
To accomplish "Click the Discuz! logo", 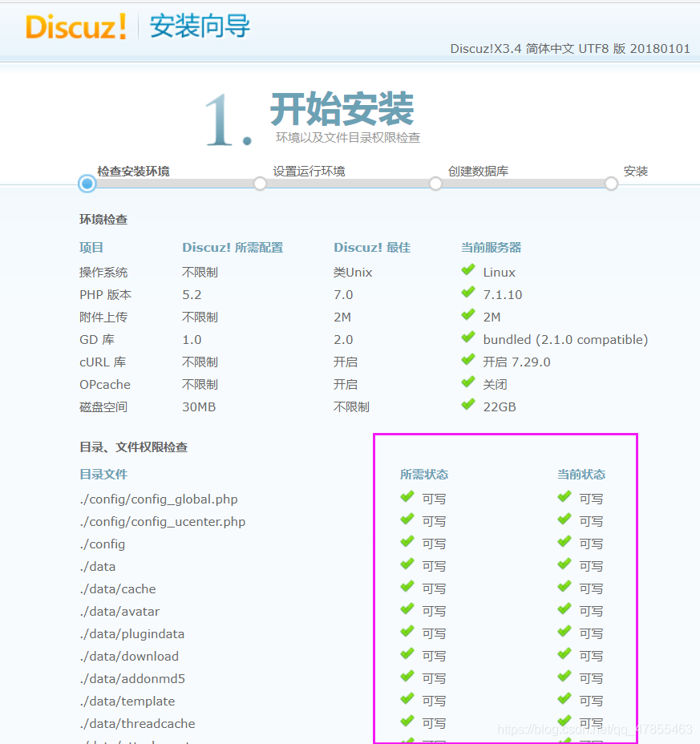I will coord(76,26).
